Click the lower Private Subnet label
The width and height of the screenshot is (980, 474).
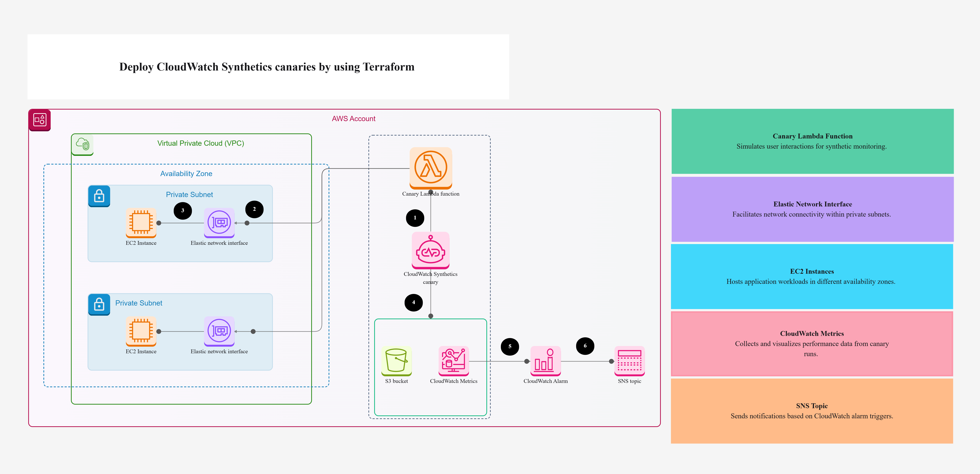[x=138, y=303]
